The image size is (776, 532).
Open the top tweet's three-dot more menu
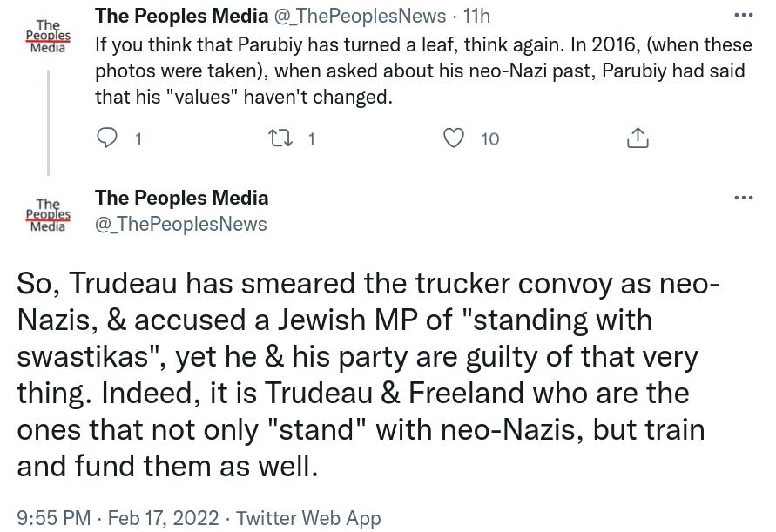(743, 16)
